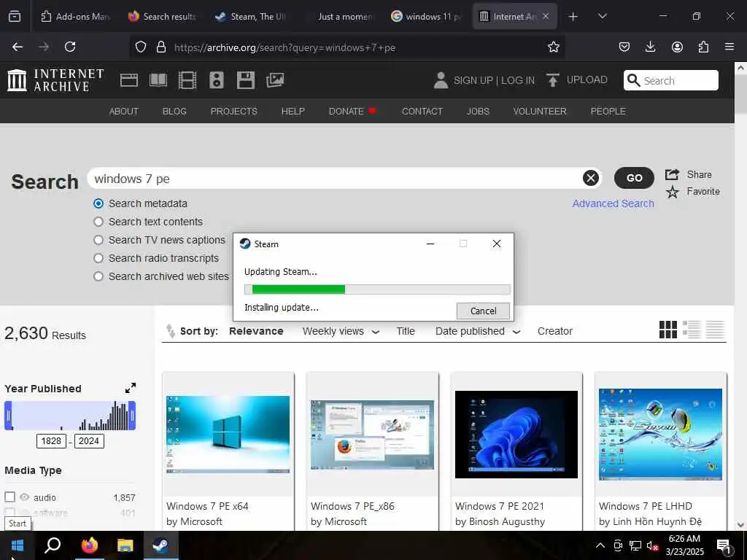Sort results by Creator
Image resolution: width=747 pixels, height=560 pixels.
(555, 331)
